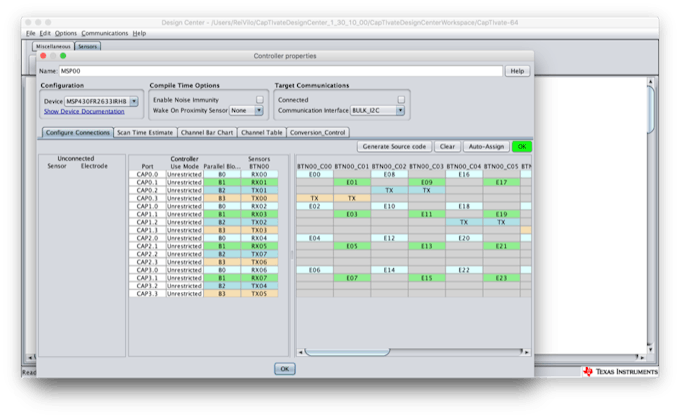Enable the Noise Immunity checkbox

tap(259, 100)
